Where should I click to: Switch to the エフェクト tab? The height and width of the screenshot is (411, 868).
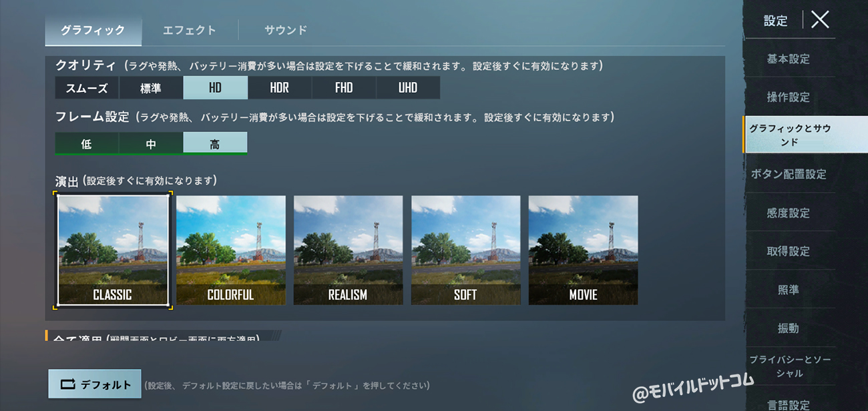click(190, 30)
